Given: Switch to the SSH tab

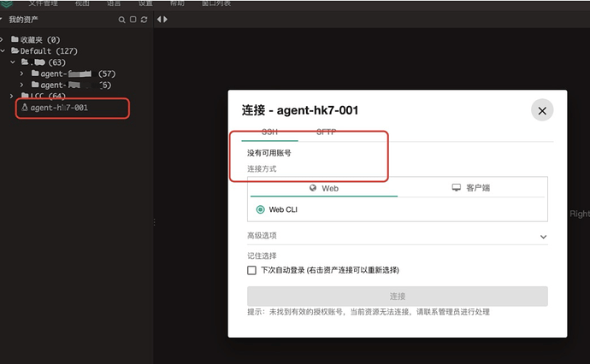Looking at the screenshot, I should [x=269, y=132].
